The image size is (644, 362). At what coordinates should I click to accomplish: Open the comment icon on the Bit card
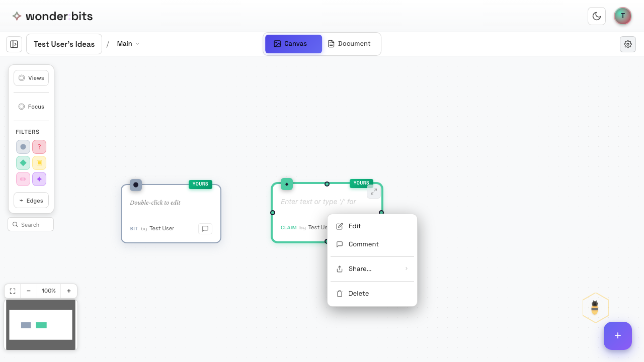[x=205, y=229]
